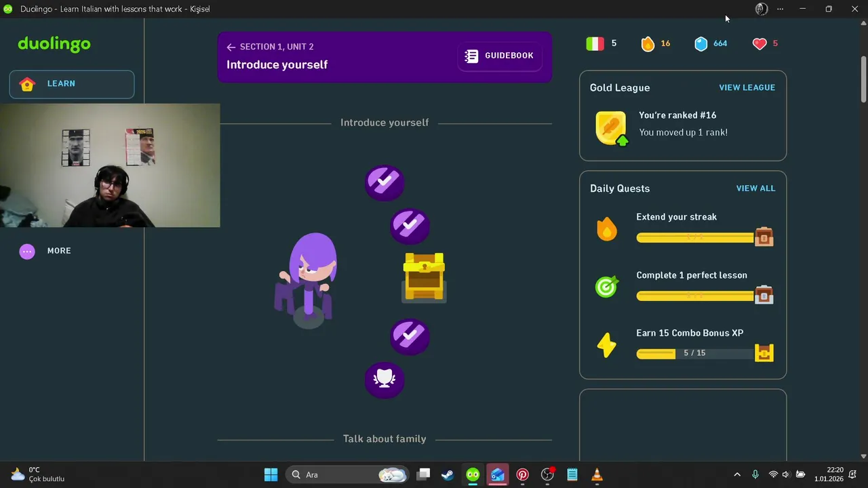Click the Daily Quests heading
This screenshot has height=488, width=868.
tap(620, 188)
